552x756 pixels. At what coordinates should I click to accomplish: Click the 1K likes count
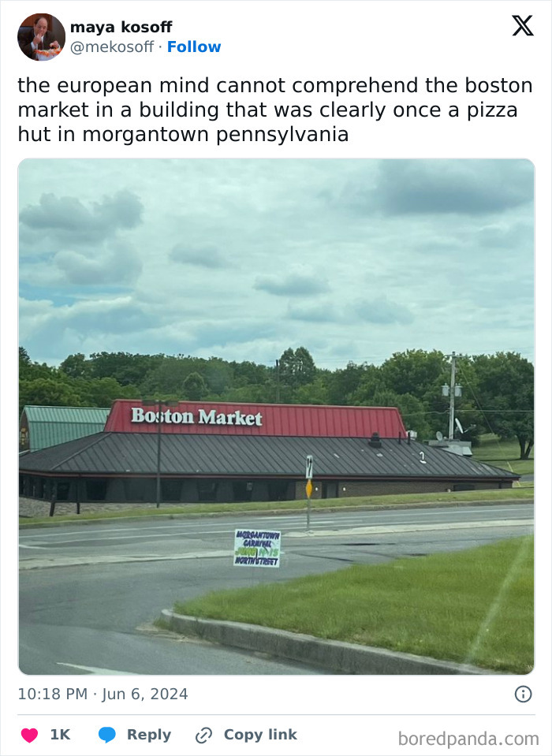(60, 735)
